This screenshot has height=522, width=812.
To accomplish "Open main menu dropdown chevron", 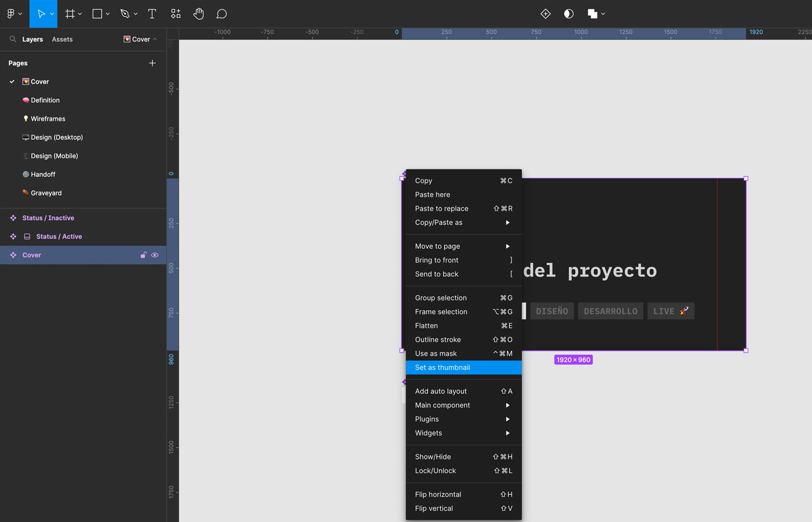I will coord(20,14).
